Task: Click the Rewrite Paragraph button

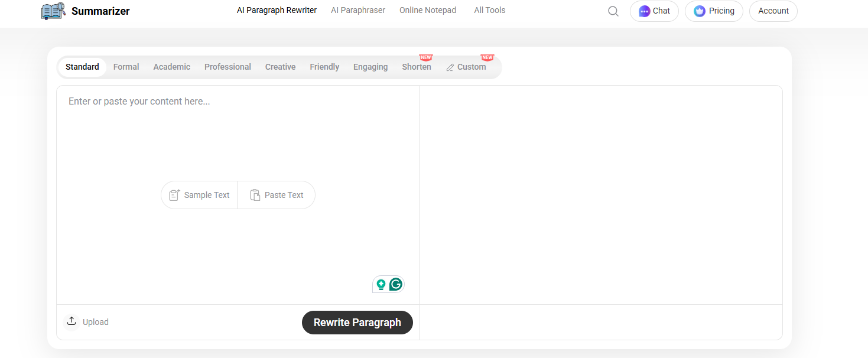Action: click(357, 323)
